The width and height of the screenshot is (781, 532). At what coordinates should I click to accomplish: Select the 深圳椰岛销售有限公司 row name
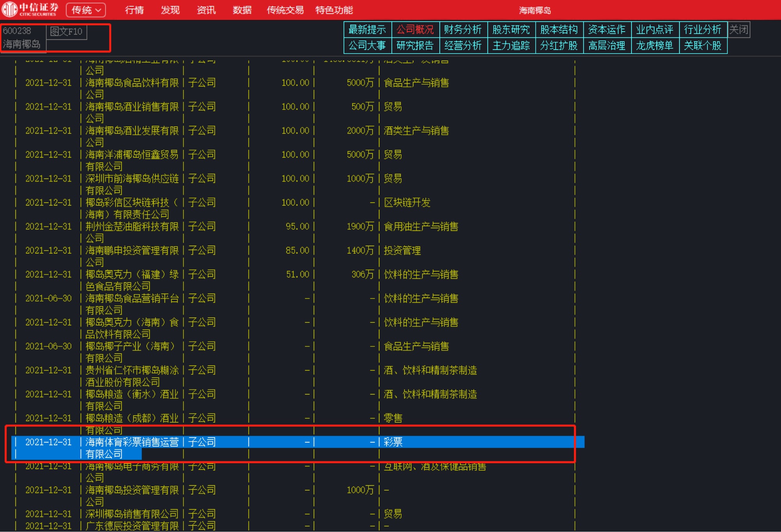132,514
